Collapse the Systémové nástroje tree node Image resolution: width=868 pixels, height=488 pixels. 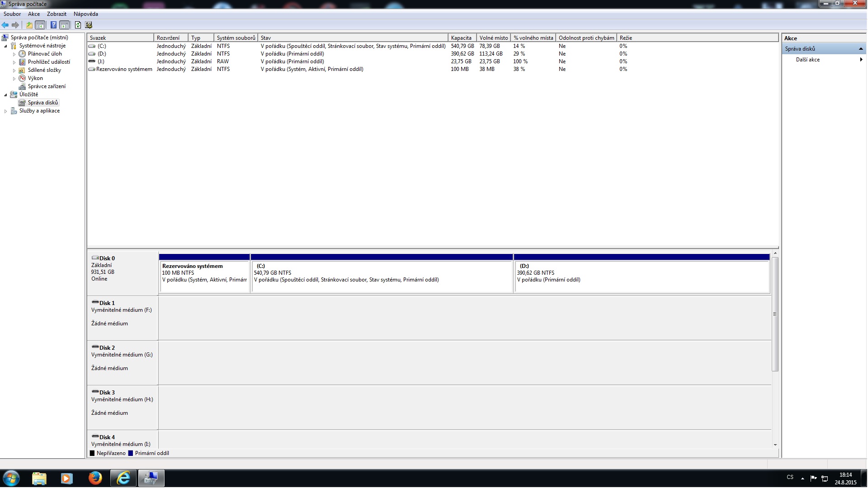[x=6, y=46]
